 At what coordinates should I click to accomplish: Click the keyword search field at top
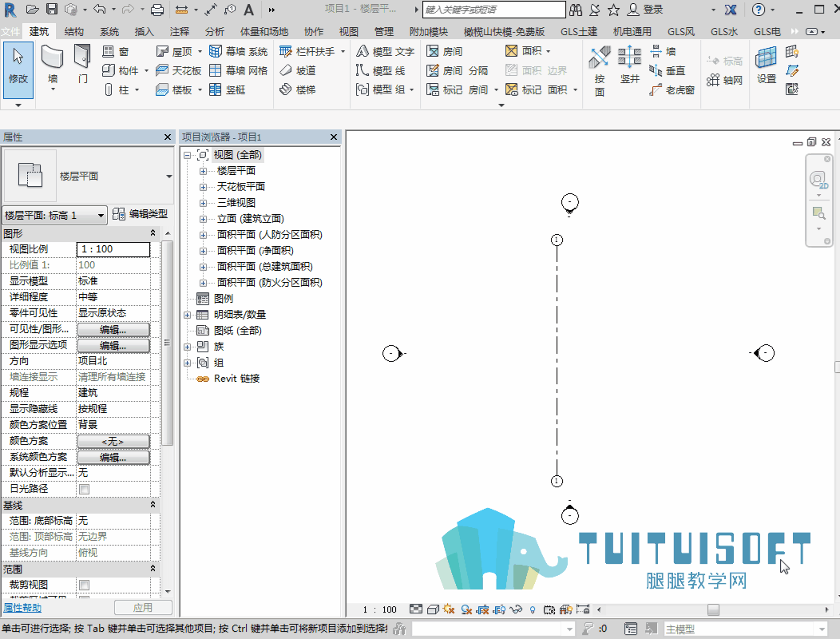[494, 10]
